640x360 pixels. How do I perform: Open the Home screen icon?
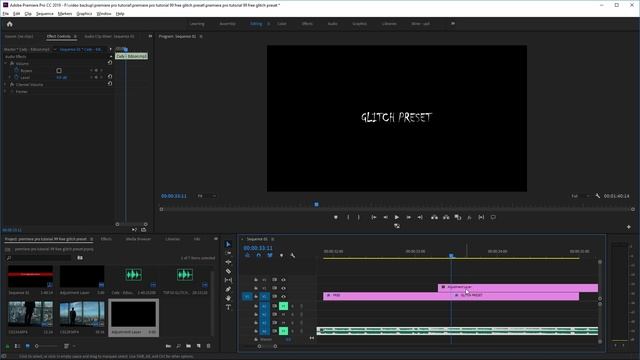9,24
